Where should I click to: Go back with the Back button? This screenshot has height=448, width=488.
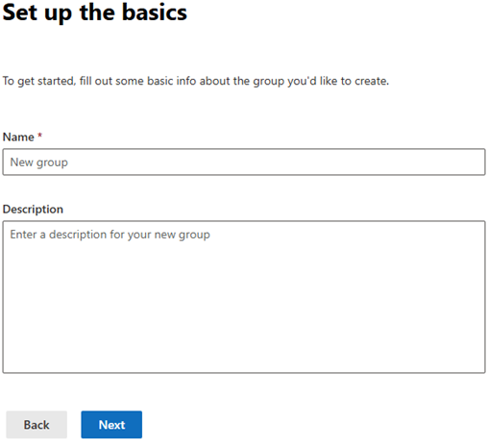coord(37,425)
